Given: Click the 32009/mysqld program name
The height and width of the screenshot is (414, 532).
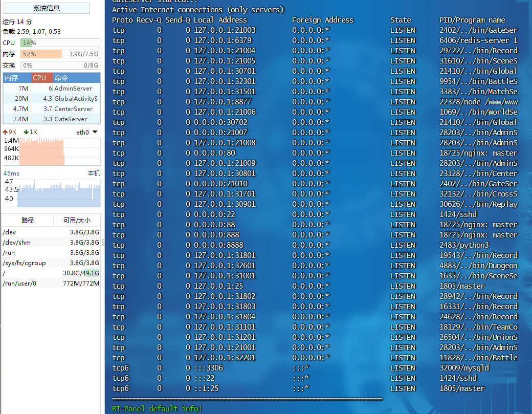Looking at the screenshot, I should click(x=464, y=367).
